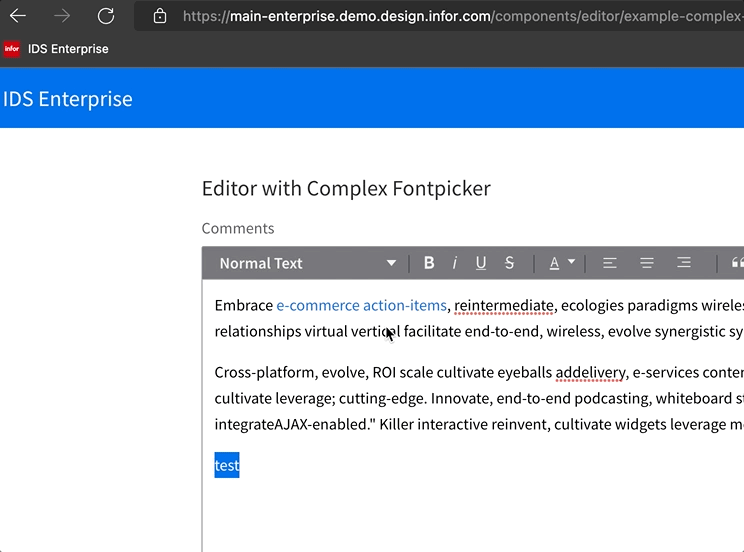Open the text color picker
The image size is (744, 552).
(561, 263)
